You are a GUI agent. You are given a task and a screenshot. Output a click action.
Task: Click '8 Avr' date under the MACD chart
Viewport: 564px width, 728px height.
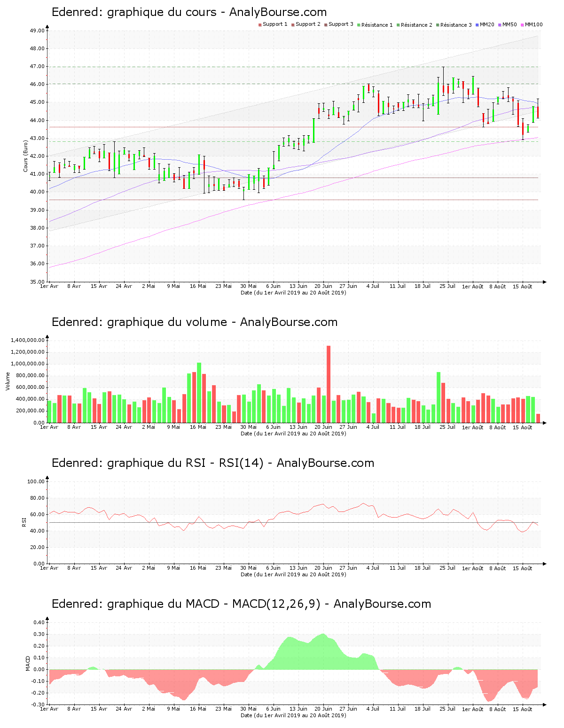point(74,709)
